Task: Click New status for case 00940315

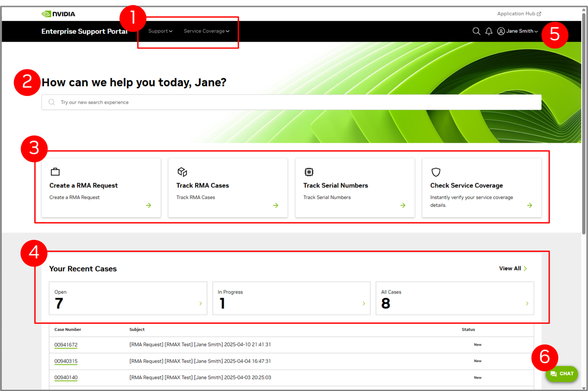Action: pos(478,361)
